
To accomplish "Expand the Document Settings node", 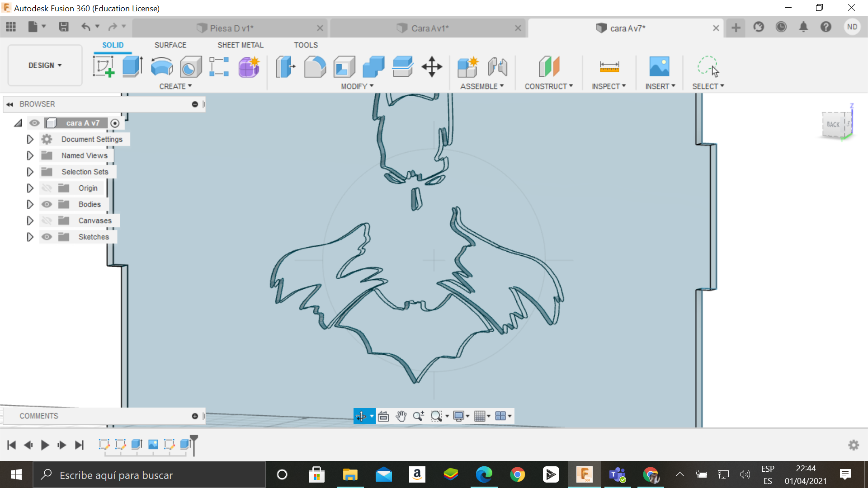I will click(30, 139).
